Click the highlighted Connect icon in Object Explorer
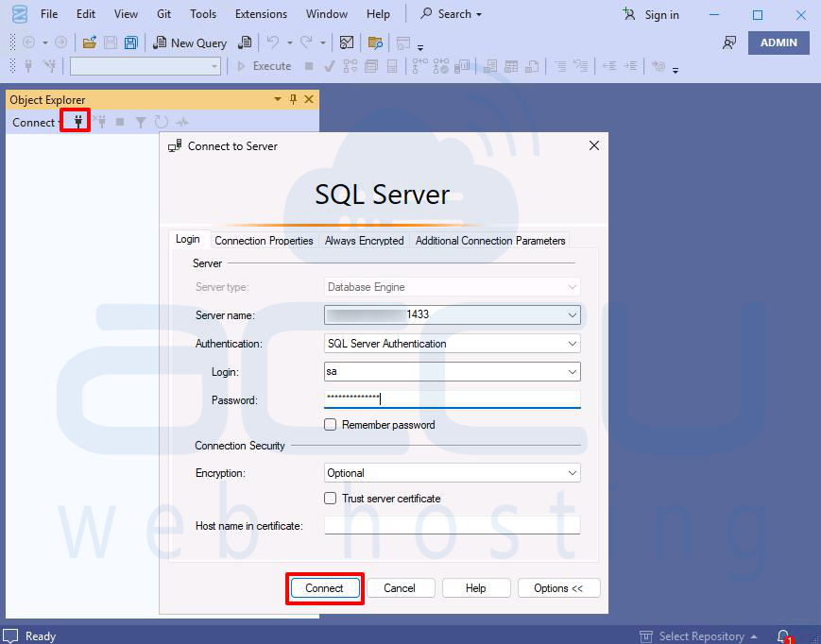821x644 pixels. 75,121
